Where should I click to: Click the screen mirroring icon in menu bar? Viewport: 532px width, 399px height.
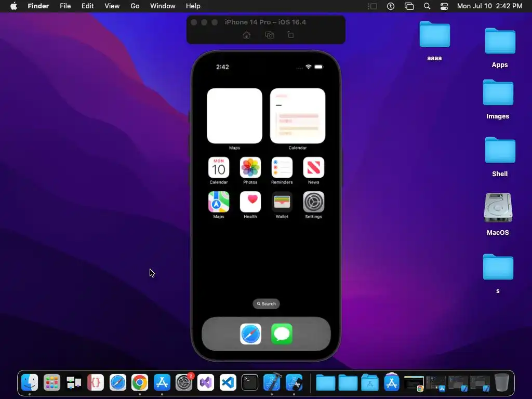pos(409,6)
